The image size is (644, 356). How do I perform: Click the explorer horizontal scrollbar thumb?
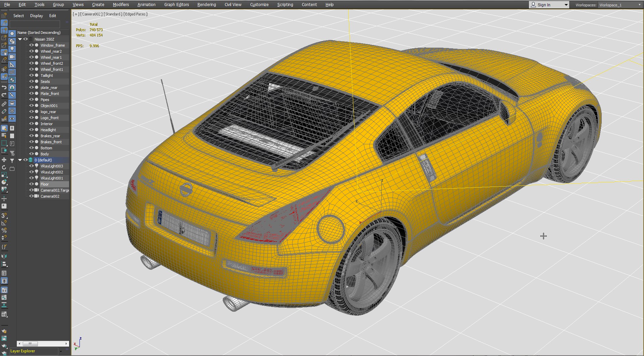[x=30, y=344]
